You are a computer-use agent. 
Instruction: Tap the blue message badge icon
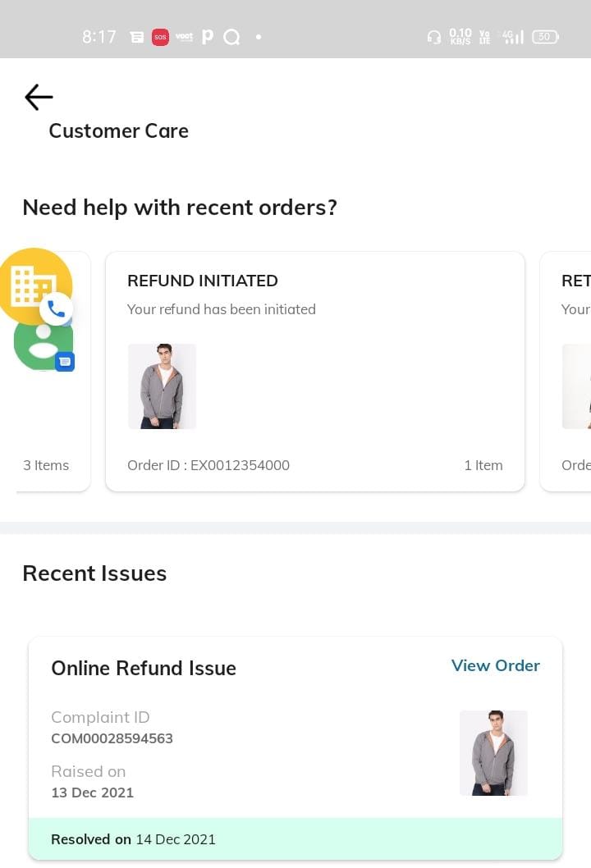point(65,361)
